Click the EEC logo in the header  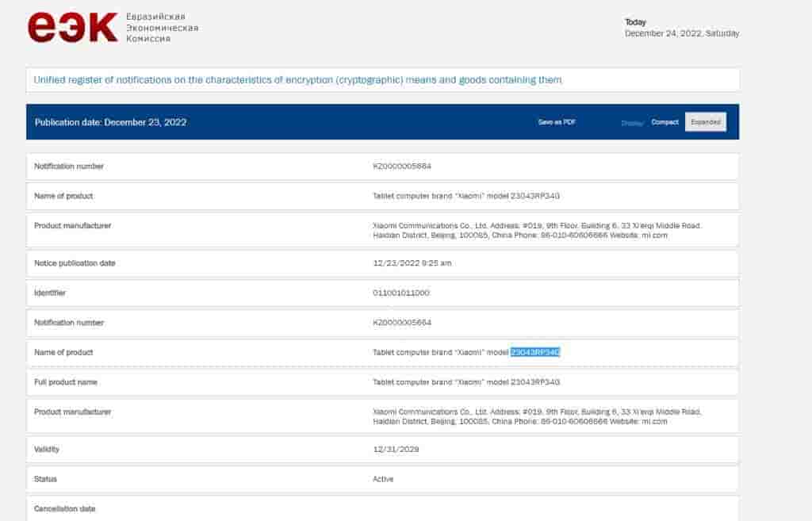(x=73, y=28)
